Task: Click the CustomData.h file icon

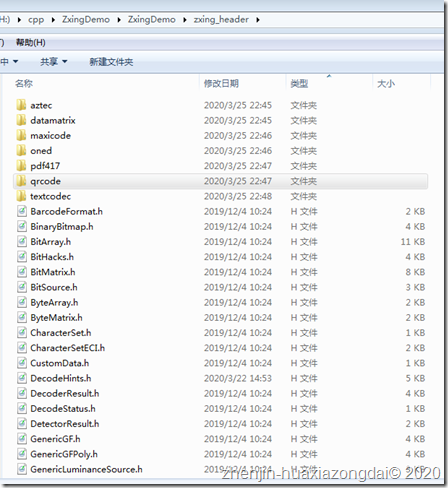Action: pos(22,363)
